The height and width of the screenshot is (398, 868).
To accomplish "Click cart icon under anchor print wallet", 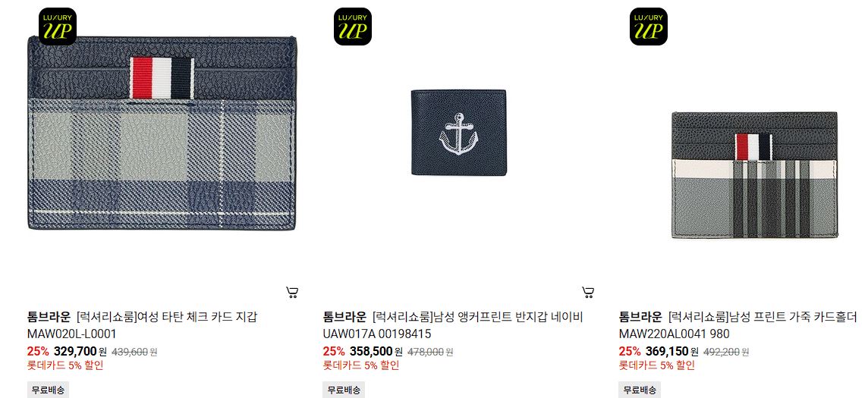I will point(588,292).
